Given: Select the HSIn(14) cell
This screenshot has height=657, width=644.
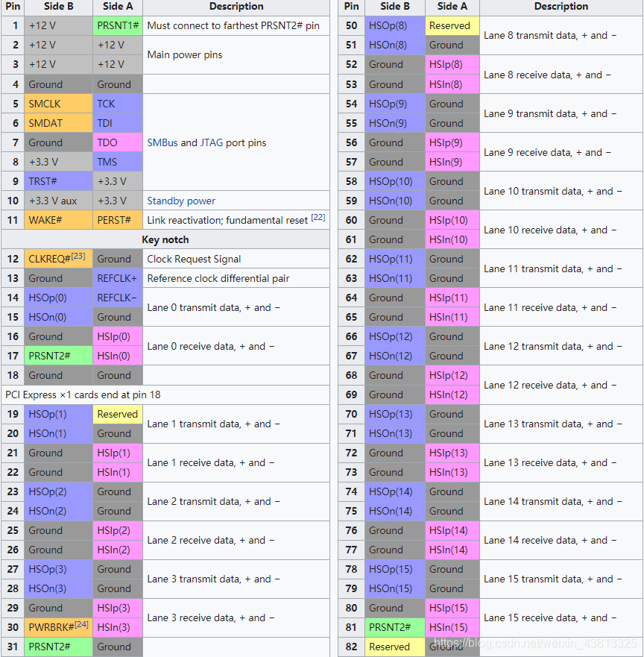Looking at the screenshot, I should click(452, 550).
